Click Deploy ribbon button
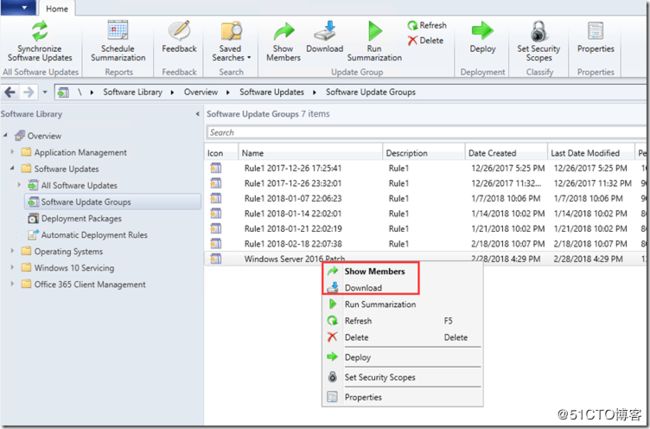 coord(483,37)
